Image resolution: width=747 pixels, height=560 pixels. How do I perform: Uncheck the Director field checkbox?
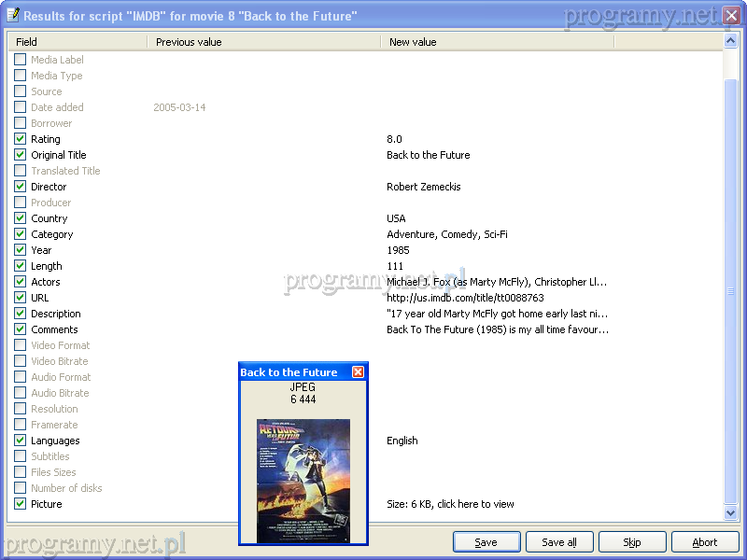(x=21, y=187)
